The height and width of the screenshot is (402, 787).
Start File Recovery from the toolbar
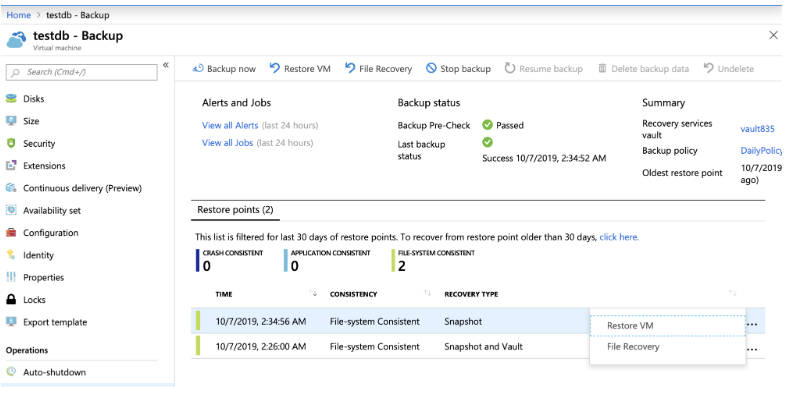(378, 69)
